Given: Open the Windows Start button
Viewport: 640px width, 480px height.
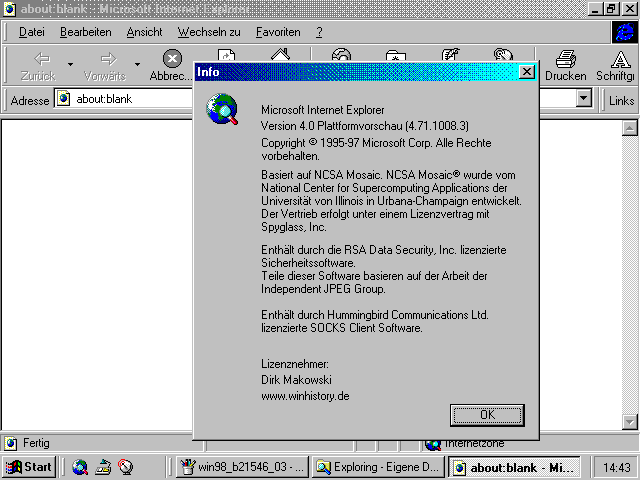Looking at the screenshot, I should (29, 467).
